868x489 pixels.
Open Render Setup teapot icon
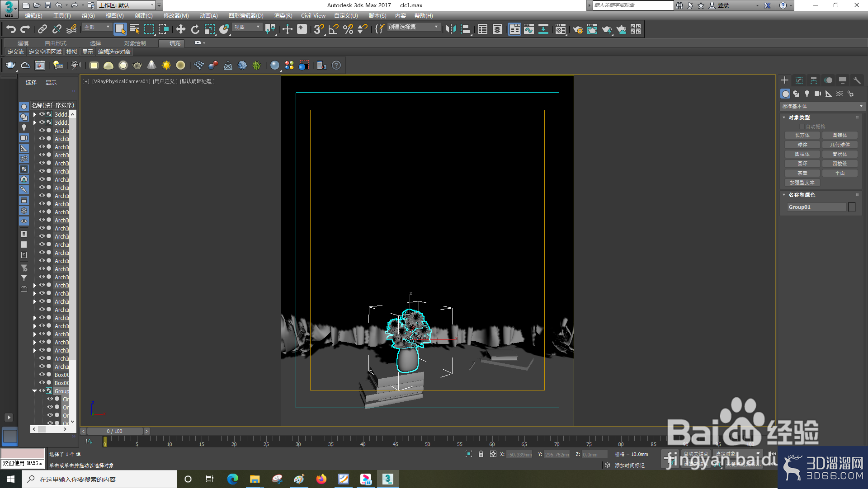click(578, 29)
